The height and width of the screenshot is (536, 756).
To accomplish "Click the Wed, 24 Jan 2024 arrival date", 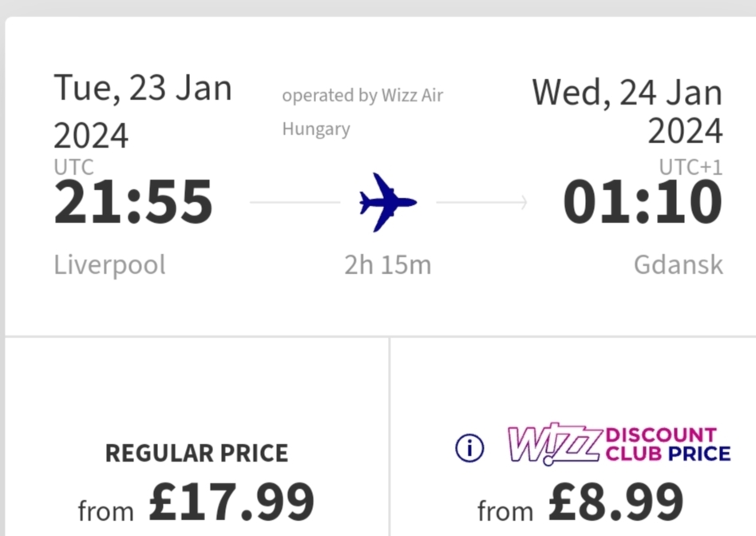I will (x=627, y=111).
